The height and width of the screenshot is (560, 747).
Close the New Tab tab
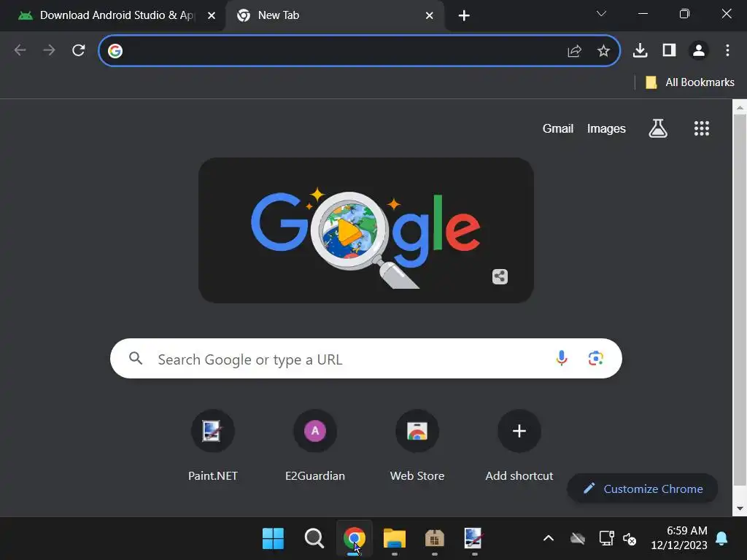[429, 16]
